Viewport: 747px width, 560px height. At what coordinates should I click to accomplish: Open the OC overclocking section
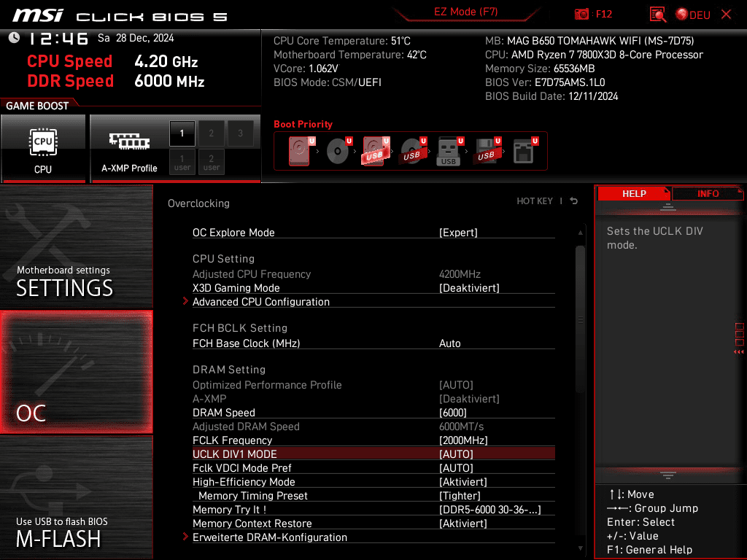pyautogui.click(x=76, y=373)
